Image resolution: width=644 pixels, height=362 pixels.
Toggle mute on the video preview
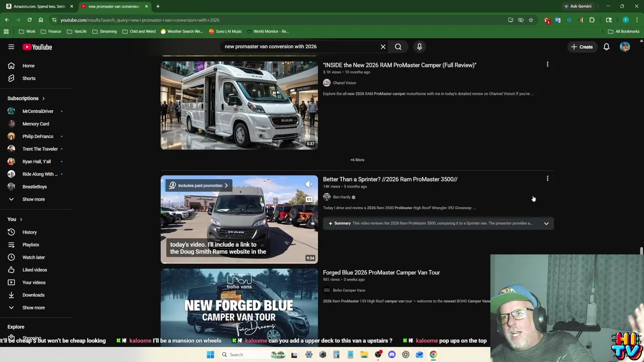click(x=309, y=185)
